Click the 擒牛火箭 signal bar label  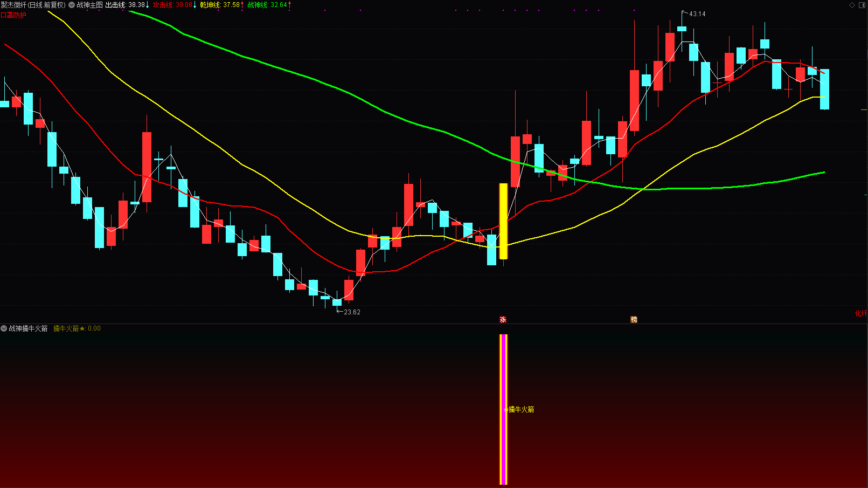(521, 410)
